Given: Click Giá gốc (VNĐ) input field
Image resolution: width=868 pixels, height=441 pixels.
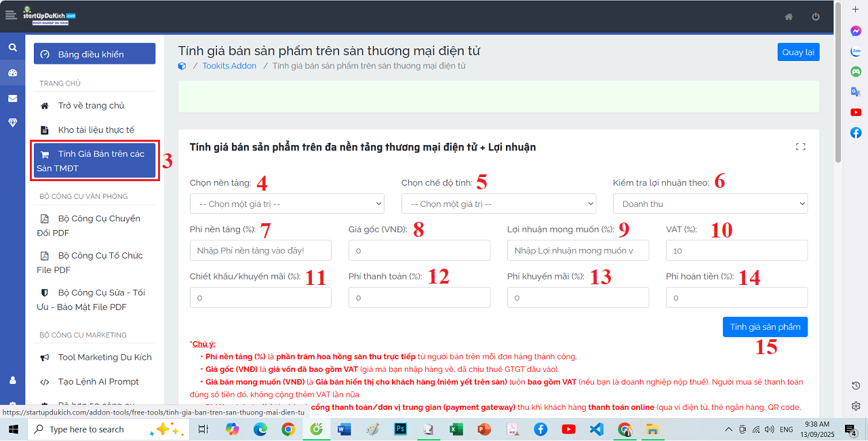Looking at the screenshot, I should [419, 250].
